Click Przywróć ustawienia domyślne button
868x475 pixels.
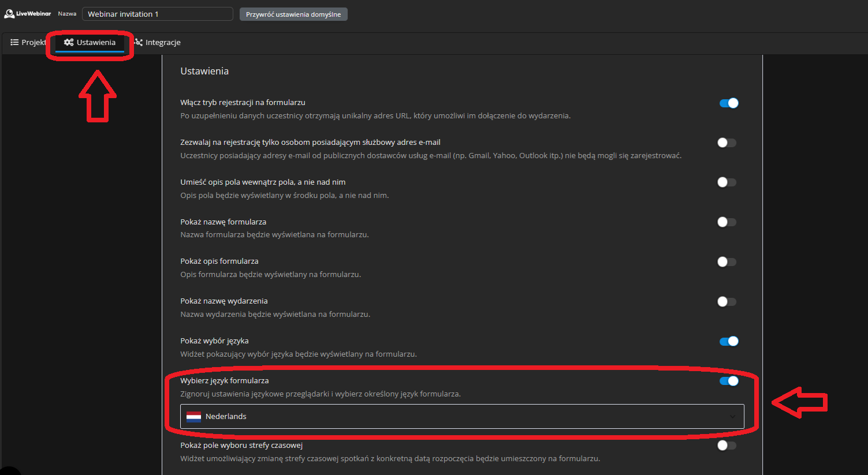coord(293,14)
